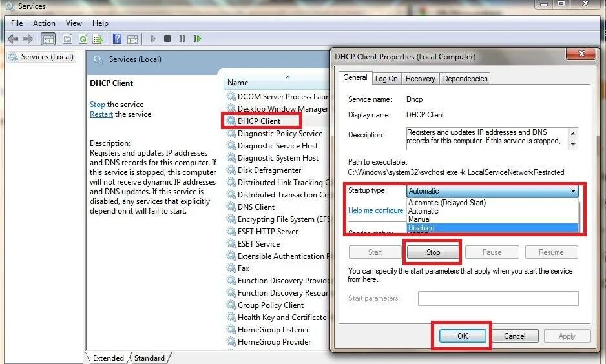Click the Export List toolbar icon
Viewport: 606px width, 364px height.
point(98,39)
